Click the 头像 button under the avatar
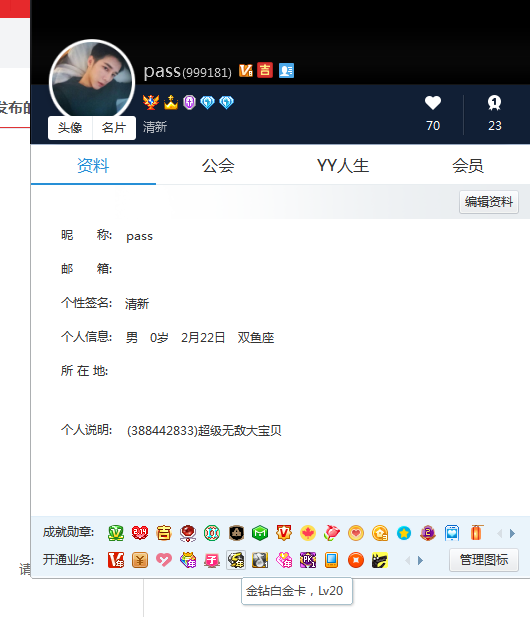530x617 pixels. click(70, 127)
